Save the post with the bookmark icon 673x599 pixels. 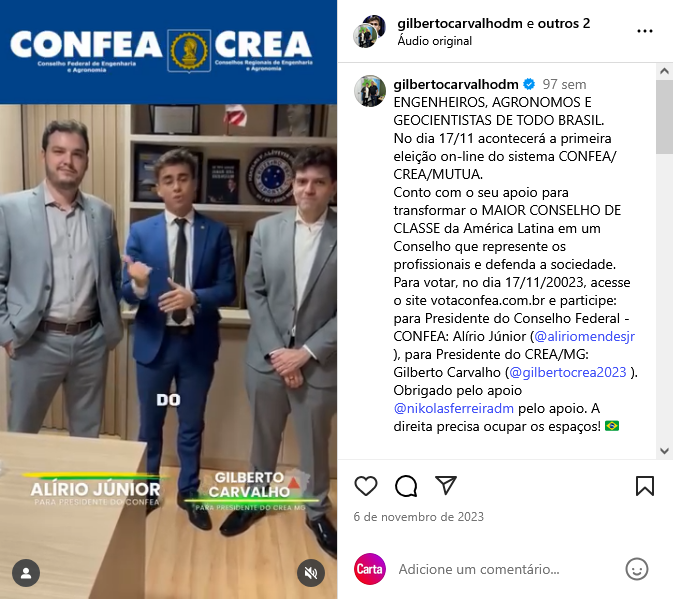[x=645, y=486]
